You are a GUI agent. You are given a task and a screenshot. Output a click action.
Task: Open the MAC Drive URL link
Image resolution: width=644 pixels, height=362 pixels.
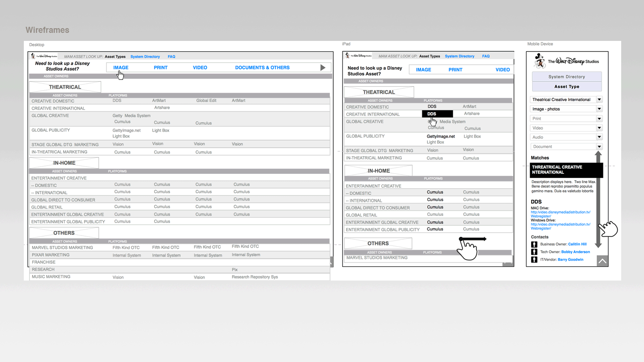pos(560,214)
